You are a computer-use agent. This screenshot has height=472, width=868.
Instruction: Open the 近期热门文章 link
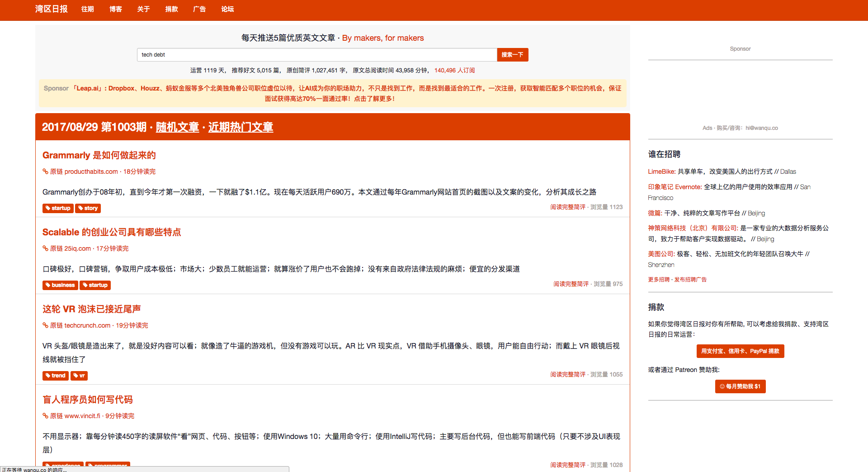point(241,127)
